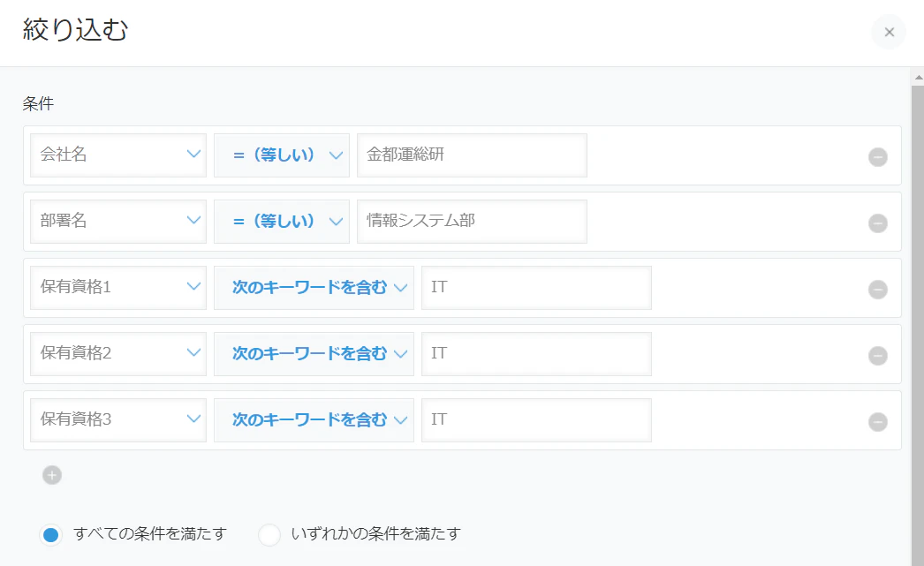Edit the IT value for 保有資格1
924x566 pixels.
point(537,288)
